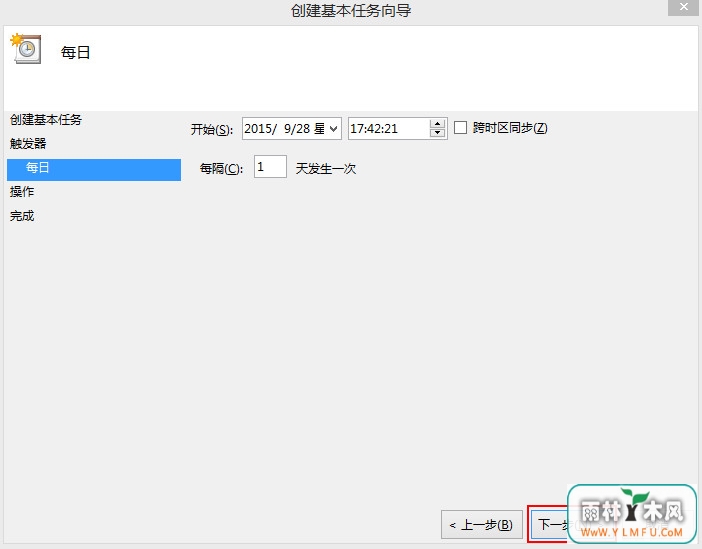Click the 每隔(C): label
Viewport: 702px width, 549px height.
click(221, 169)
